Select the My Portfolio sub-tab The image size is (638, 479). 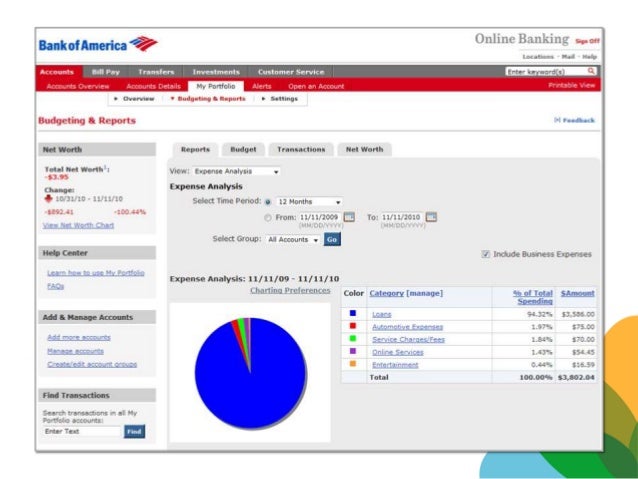point(216,86)
